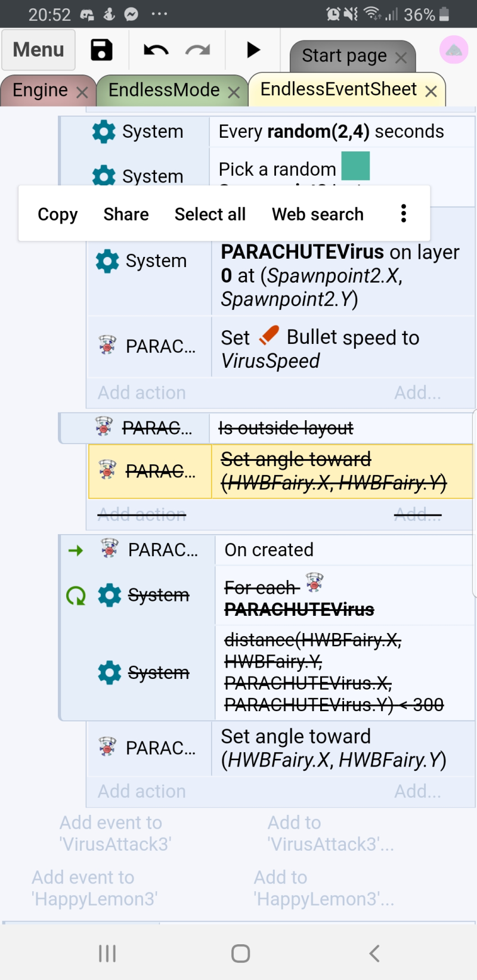
Task: Select the highlighted struck-through 'Set angle toward' action
Action: [x=334, y=471]
